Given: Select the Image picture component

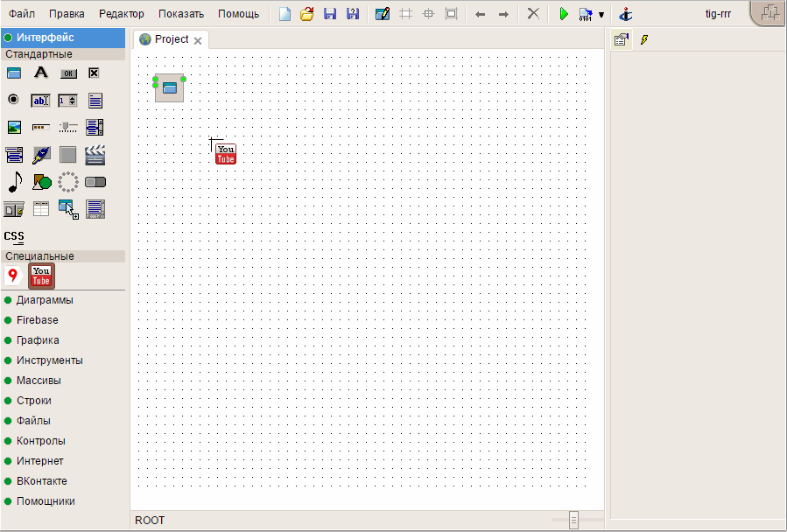Looking at the screenshot, I should (14, 127).
